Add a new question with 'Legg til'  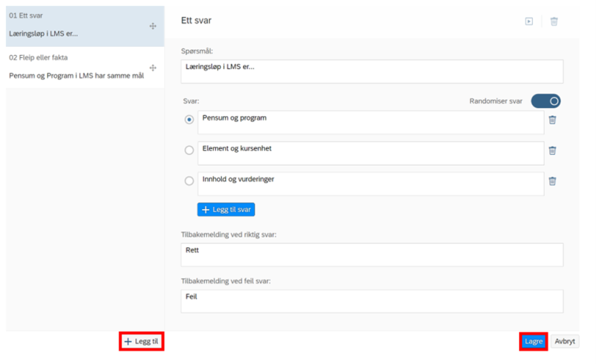click(x=142, y=341)
